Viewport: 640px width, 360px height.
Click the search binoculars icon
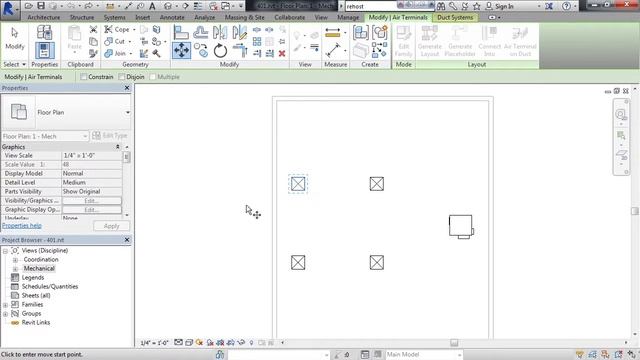coord(441,6)
